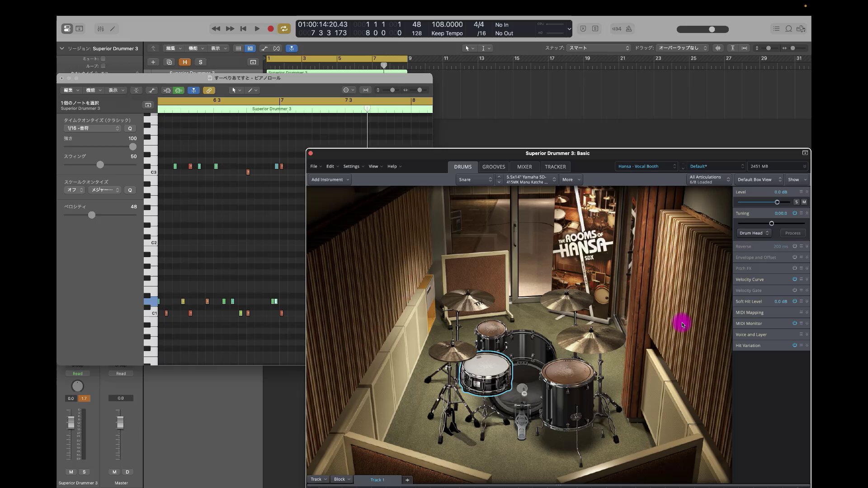Click the waveform zoom icon in tracks toolbar
Viewport: 868px width, 488px height.
point(718,48)
